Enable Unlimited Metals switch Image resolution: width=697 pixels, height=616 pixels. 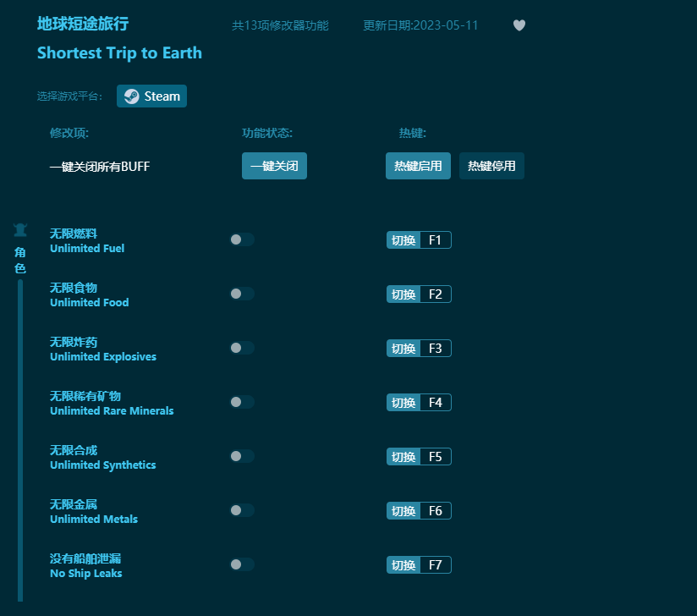[242, 510]
